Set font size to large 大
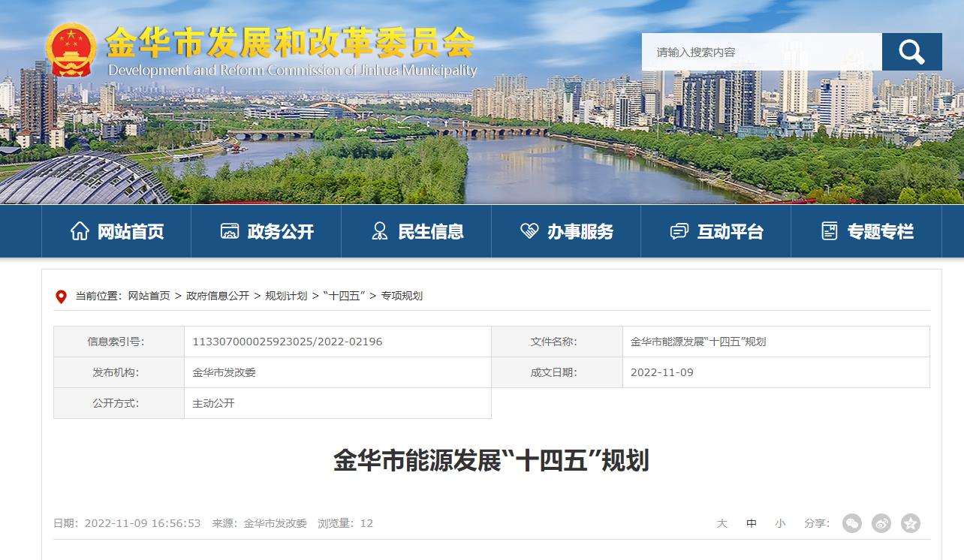 coord(721,523)
